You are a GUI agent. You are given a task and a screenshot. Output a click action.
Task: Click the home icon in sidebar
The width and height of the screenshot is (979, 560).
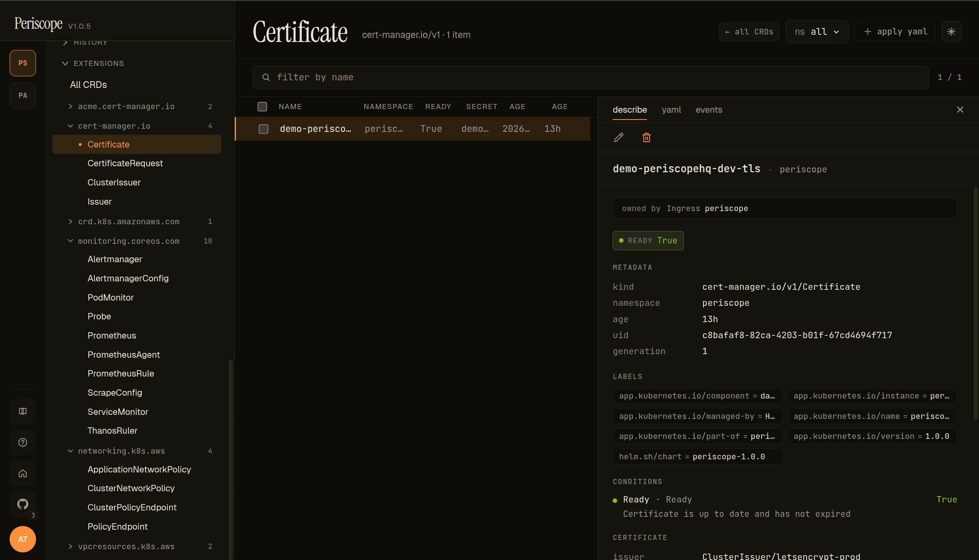pyautogui.click(x=23, y=474)
